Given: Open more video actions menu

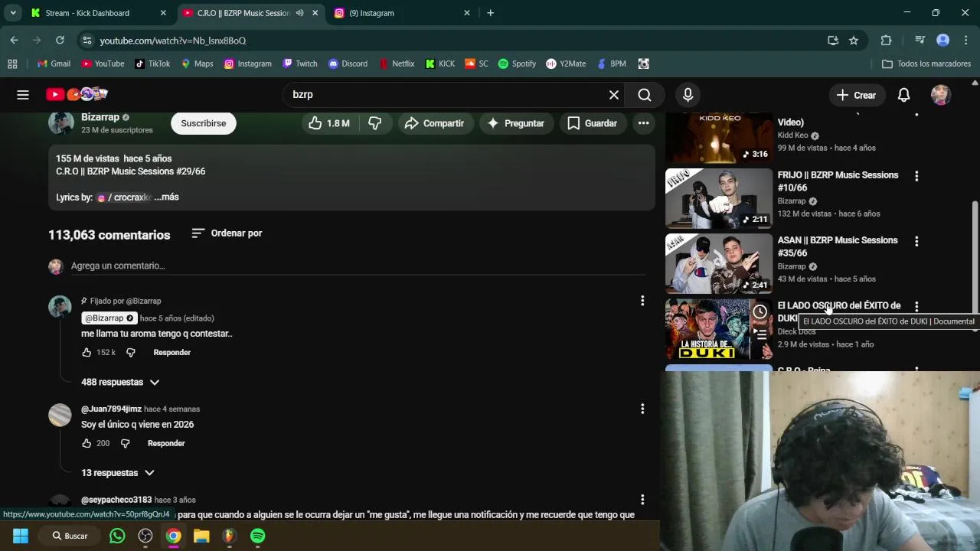Looking at the screenshot, I should [x=643, y=123].
